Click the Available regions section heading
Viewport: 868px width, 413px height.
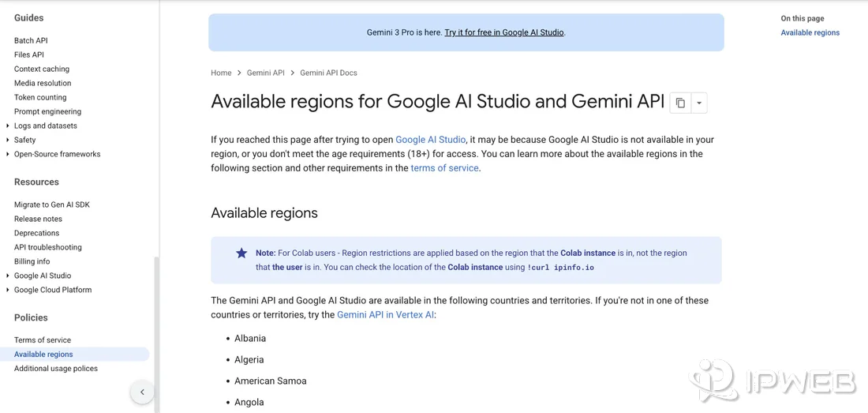pyautogui.click(x=264, y=213)
